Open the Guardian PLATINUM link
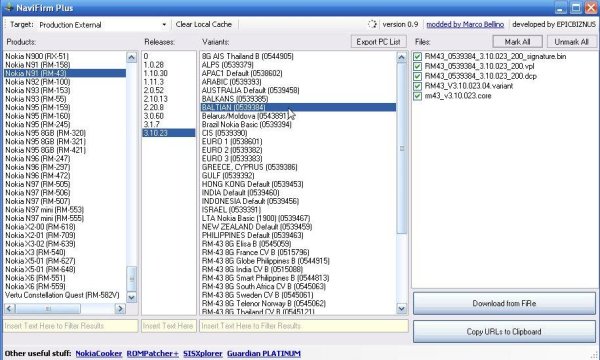The width and height of the screenshot is (600, 360). pos(264,353)
